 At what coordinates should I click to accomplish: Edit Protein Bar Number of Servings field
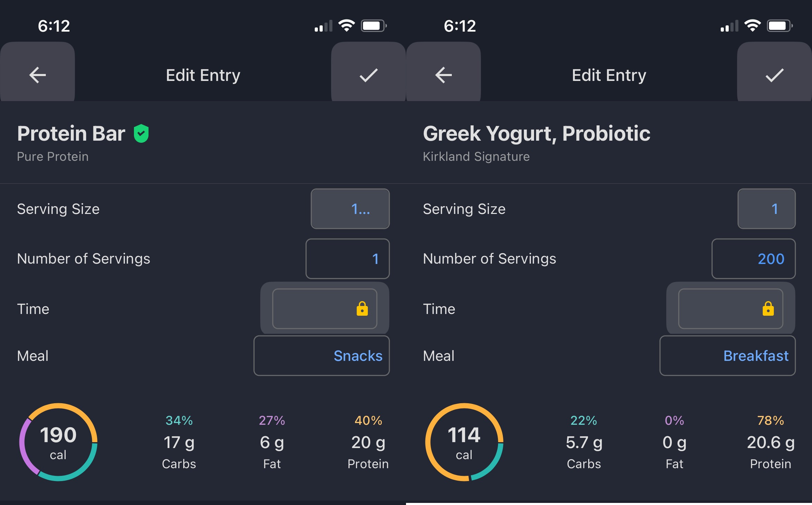click(348, 259)
